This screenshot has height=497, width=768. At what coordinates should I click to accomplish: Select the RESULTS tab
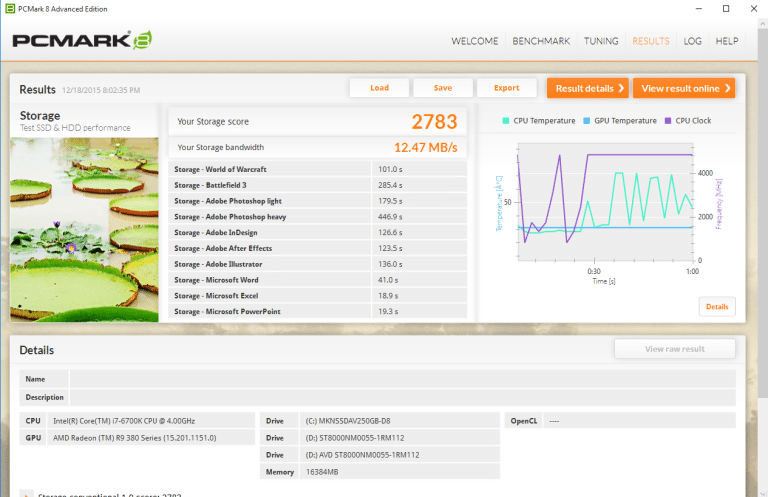pyautogui.click(x=650, y=41)
